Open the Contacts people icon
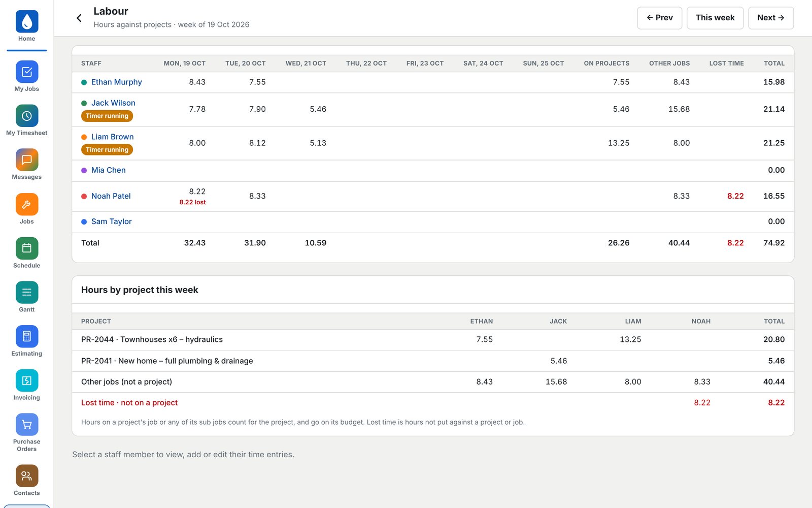812x508 pixels. click(27, 476)
